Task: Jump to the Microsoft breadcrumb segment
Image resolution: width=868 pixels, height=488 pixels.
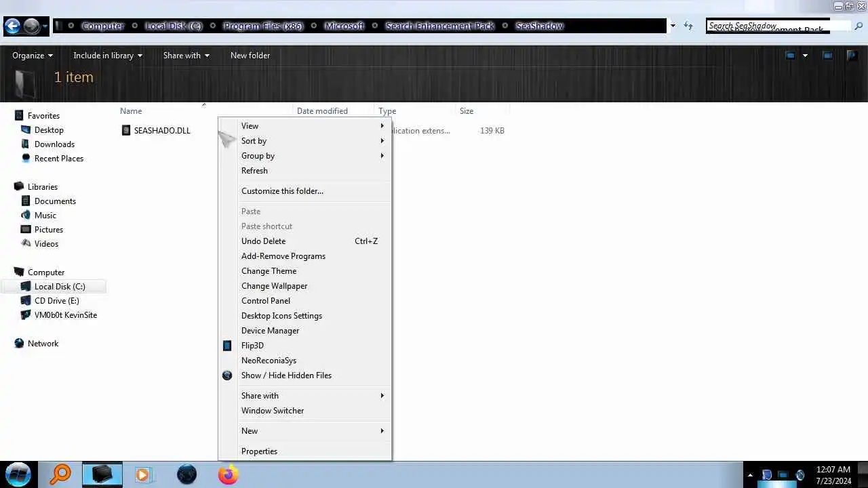Action: coord(344,26)
